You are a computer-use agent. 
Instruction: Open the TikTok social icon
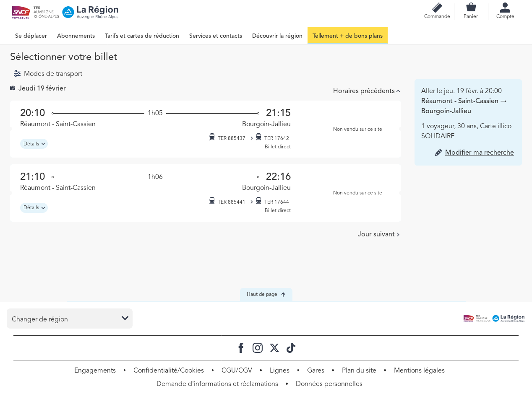click(291, 348)
